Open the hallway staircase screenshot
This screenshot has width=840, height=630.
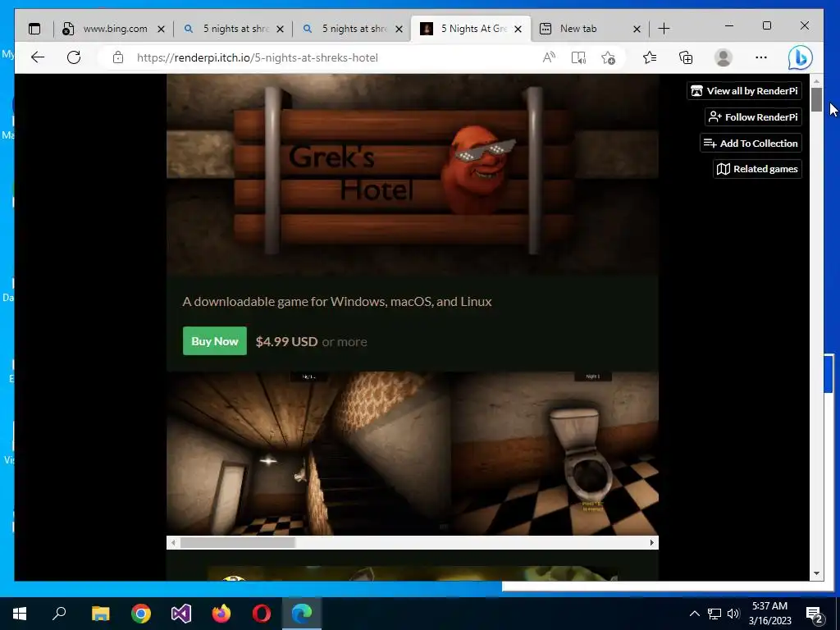click(308, 453)
